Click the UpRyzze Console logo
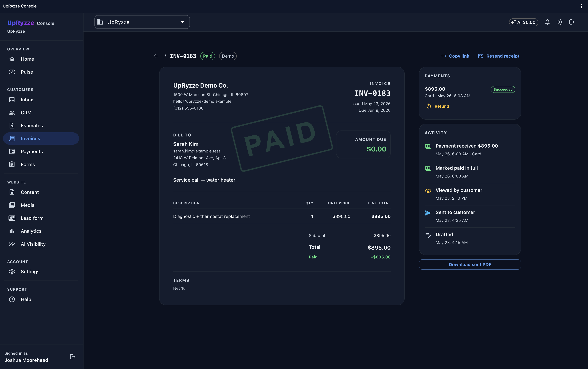The image size is (588, 369). point(31,23)
